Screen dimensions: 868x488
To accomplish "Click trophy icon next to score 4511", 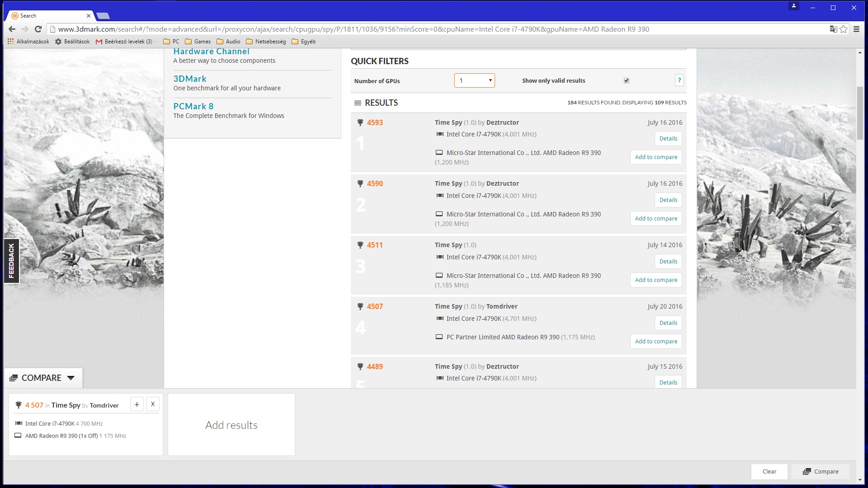I will pos(360,245).
